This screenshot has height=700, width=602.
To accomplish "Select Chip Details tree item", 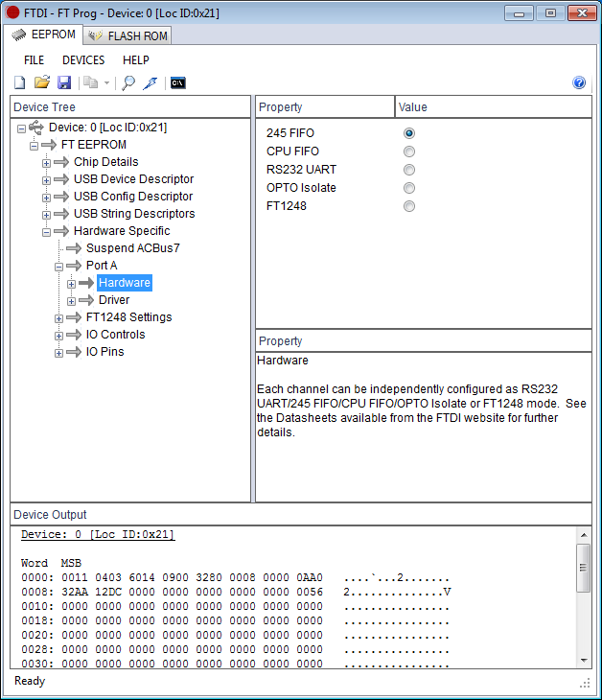I will click(x=106, y=162).
